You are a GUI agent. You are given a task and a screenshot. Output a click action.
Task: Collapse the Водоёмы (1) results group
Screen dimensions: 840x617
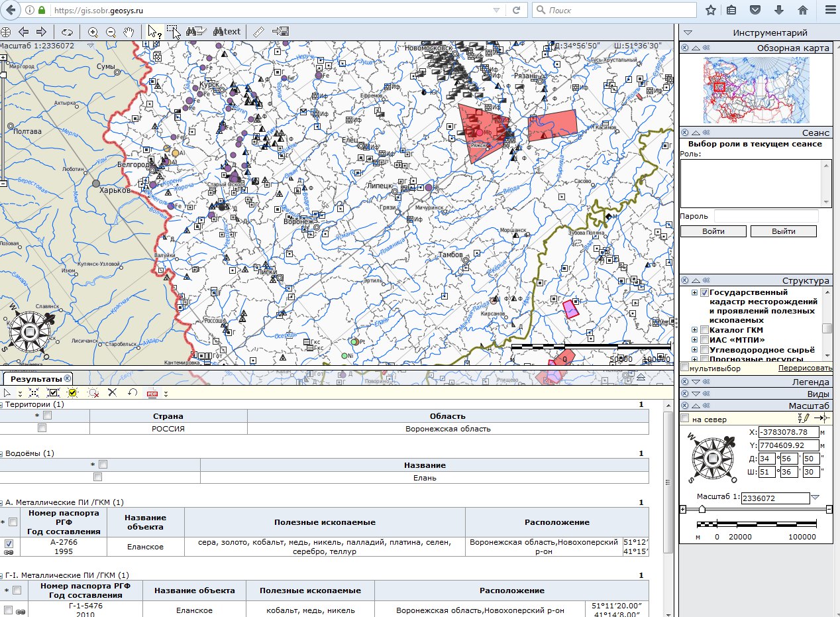[x=2, y=453]
